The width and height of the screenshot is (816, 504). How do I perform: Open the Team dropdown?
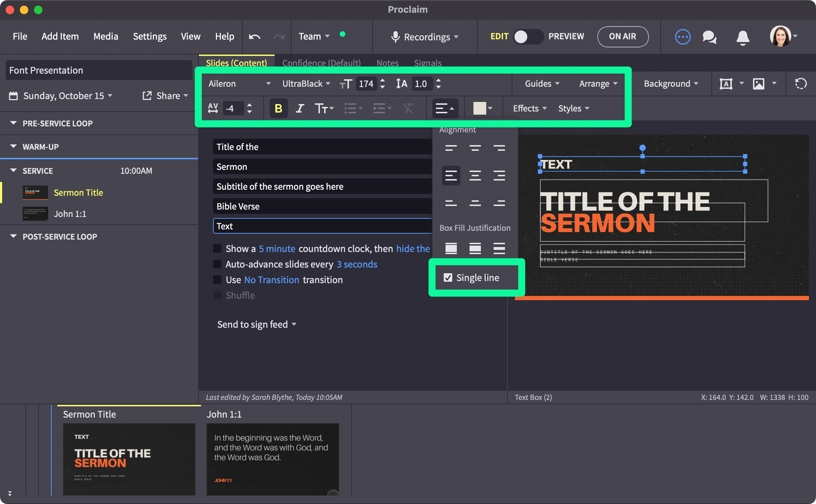click(x=314, y=36)
